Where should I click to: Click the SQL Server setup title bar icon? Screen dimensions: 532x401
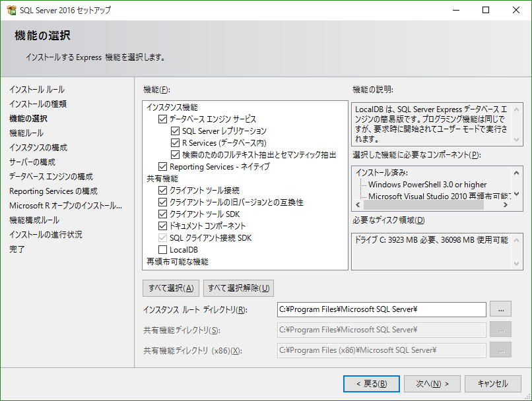(11, 11)
